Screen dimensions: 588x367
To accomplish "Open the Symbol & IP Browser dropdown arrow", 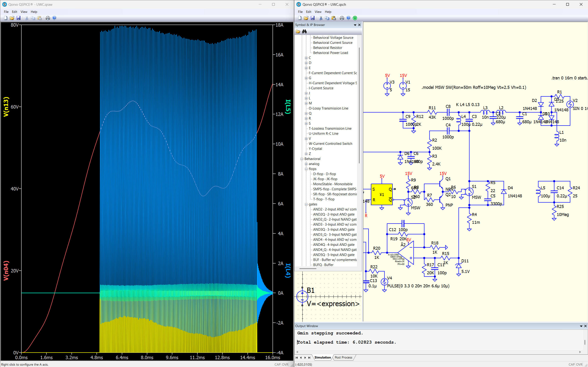I will [x=355, y=25].
